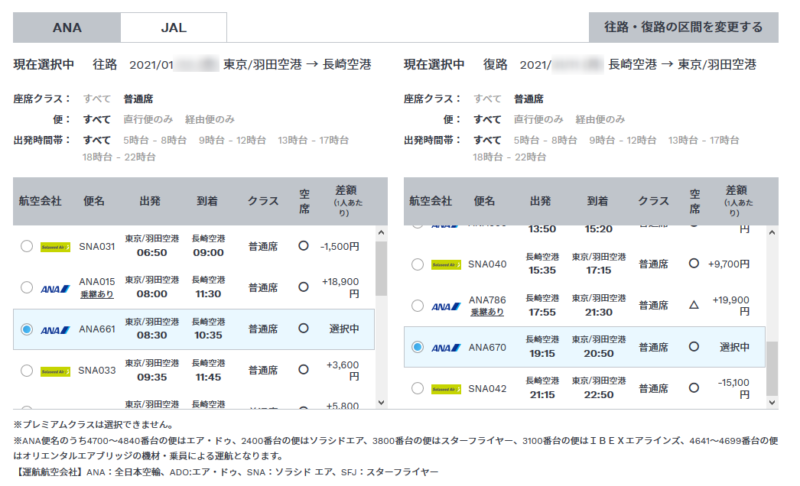The image size is (800, 486).
Task: Click ANA logo for flight ANA786
Action: (x=446, y=306)
